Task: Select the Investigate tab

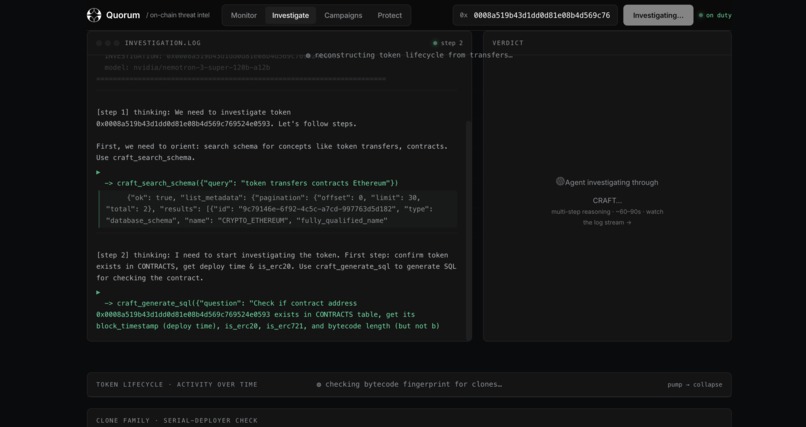Action: (x=290, y=15)
